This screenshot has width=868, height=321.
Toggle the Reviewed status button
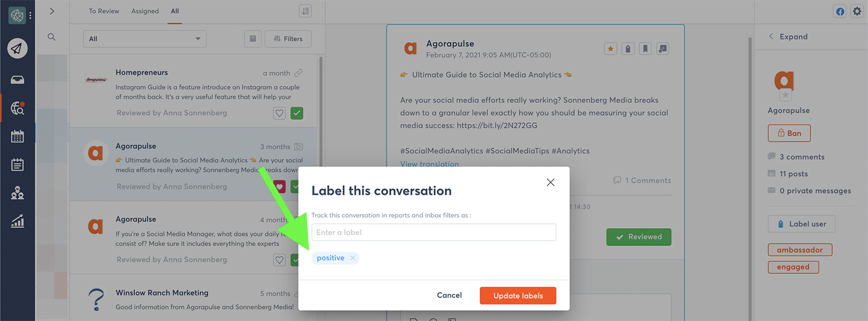click(x=639, y=237)
